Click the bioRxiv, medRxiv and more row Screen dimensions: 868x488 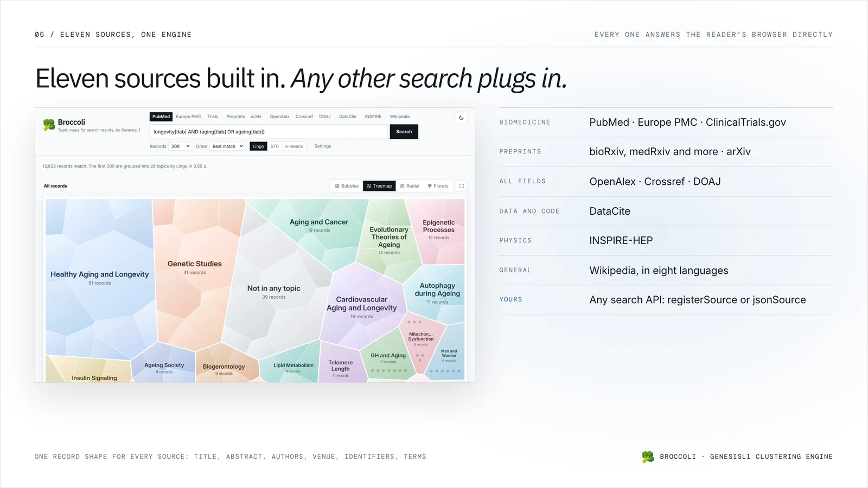(x=666, y=152)
